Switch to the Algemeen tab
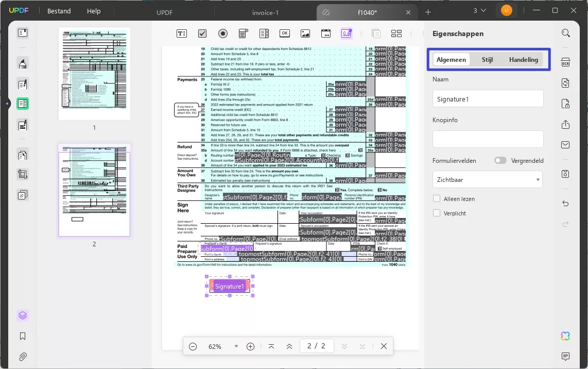 click(451, 59)
